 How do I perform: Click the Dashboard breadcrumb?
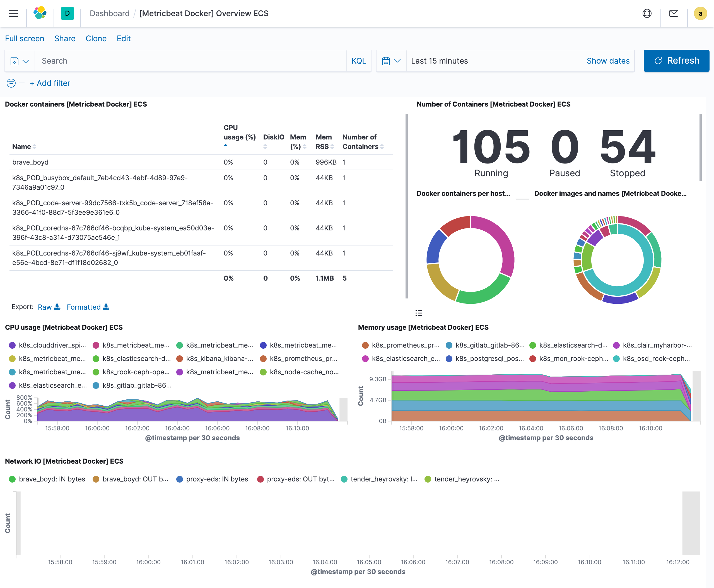(109, 13)
